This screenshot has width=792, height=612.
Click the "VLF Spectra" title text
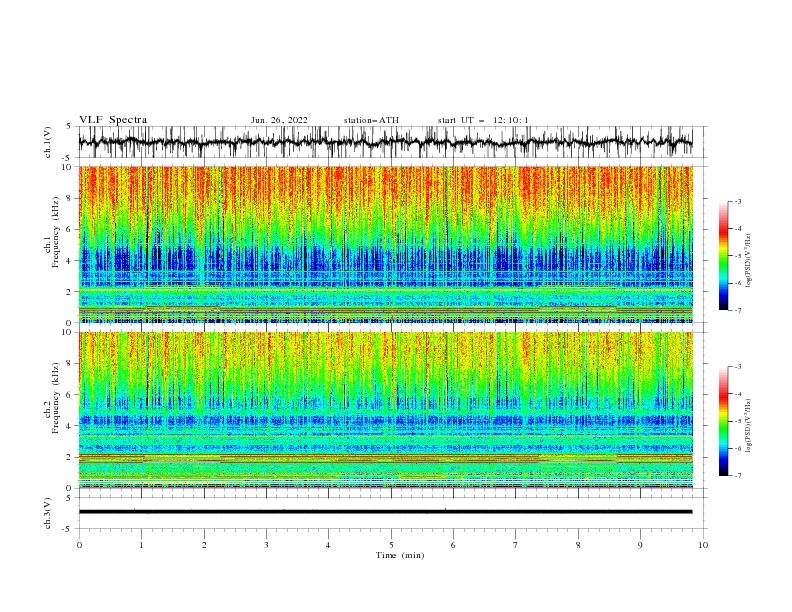point(113,120)
